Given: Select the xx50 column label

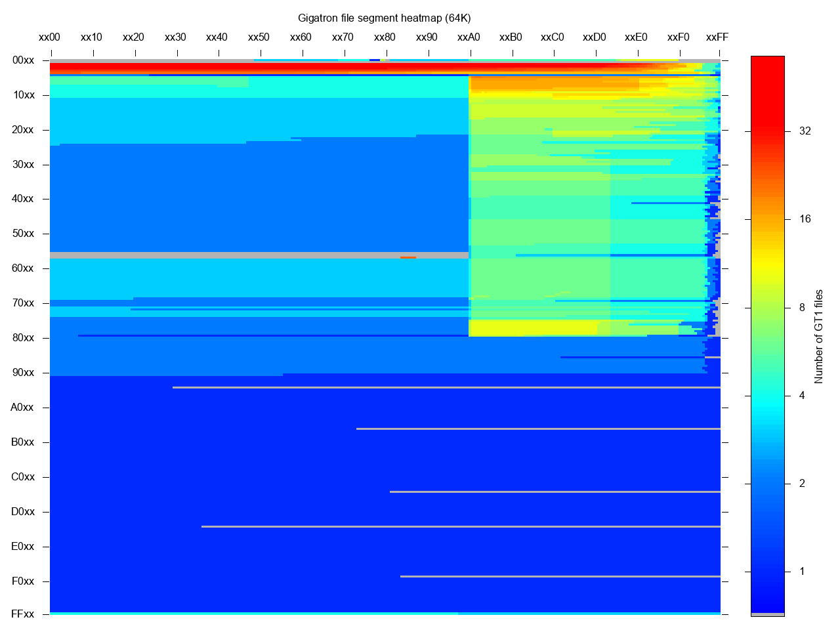Looking at the screenshot, I should click(x=259, y=37).
